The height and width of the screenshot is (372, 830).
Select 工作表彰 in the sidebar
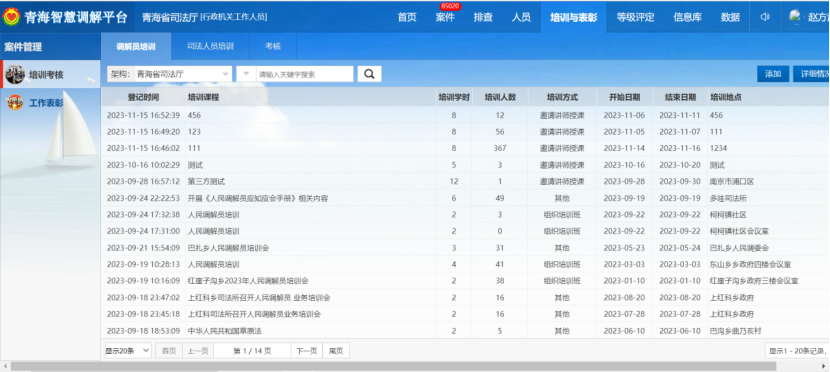coord(50,102)
